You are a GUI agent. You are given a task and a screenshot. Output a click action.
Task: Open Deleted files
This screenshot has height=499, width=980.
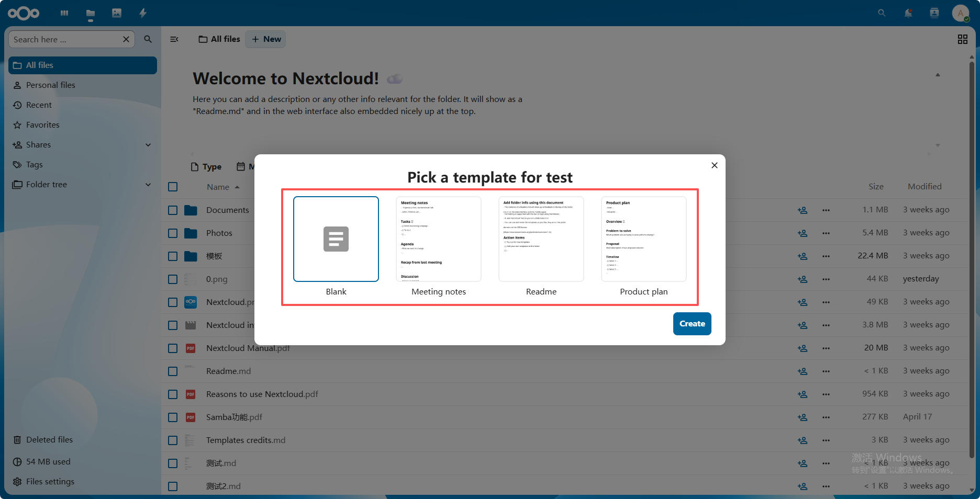[83, 440]
